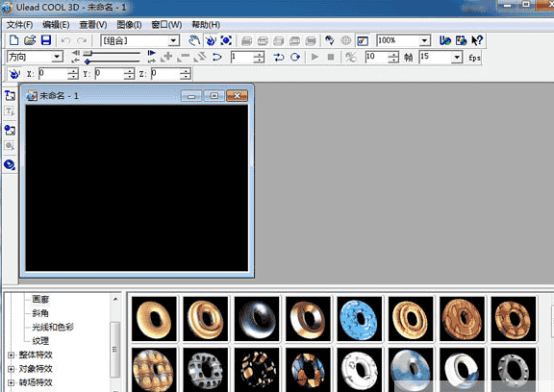Save project with floppy disk icon
554x392 pixels.
pyautogui.click(x=46, y=40)
